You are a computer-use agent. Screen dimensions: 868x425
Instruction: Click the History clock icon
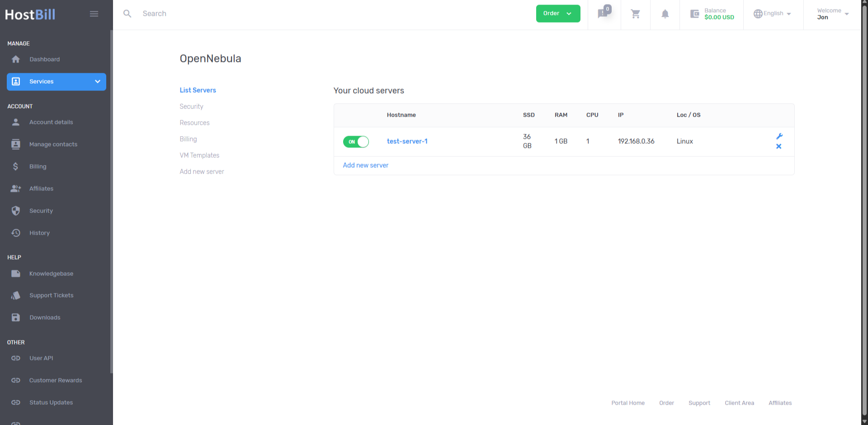tap(16, 233)
